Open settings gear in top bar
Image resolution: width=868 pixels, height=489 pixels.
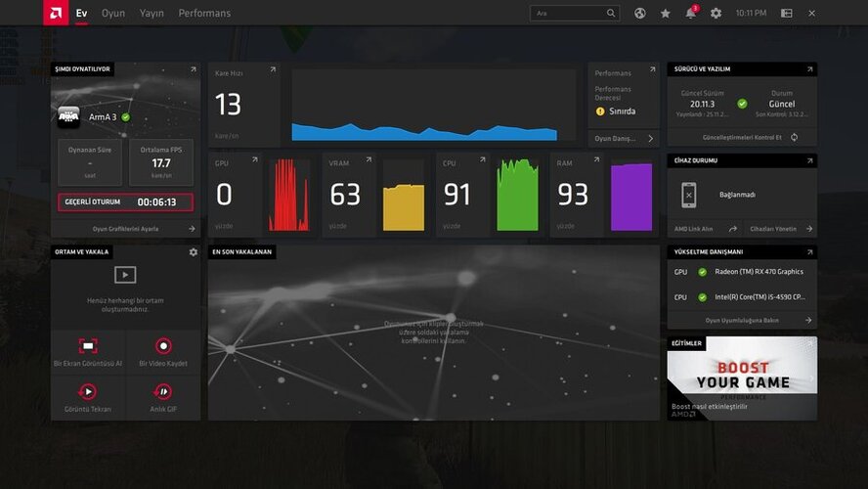(x=716, y=13)
